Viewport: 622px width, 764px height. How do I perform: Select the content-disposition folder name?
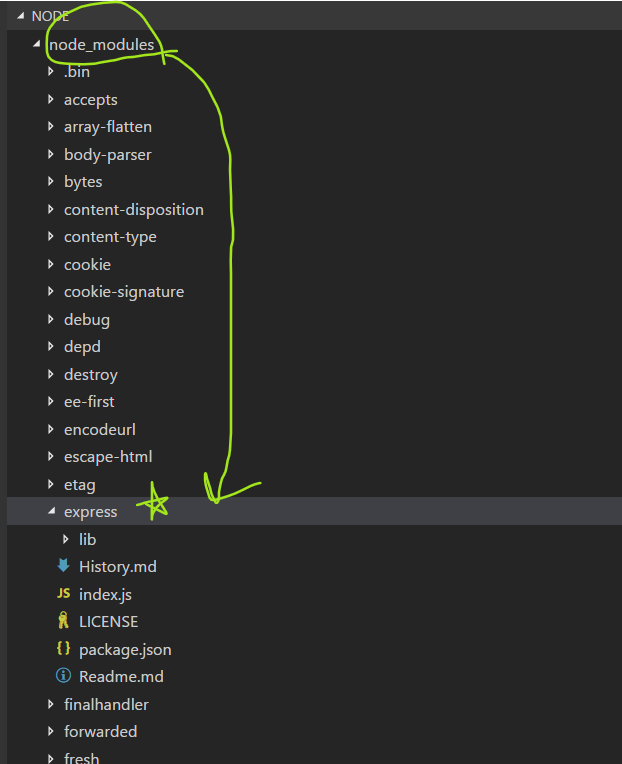[133, 210]
